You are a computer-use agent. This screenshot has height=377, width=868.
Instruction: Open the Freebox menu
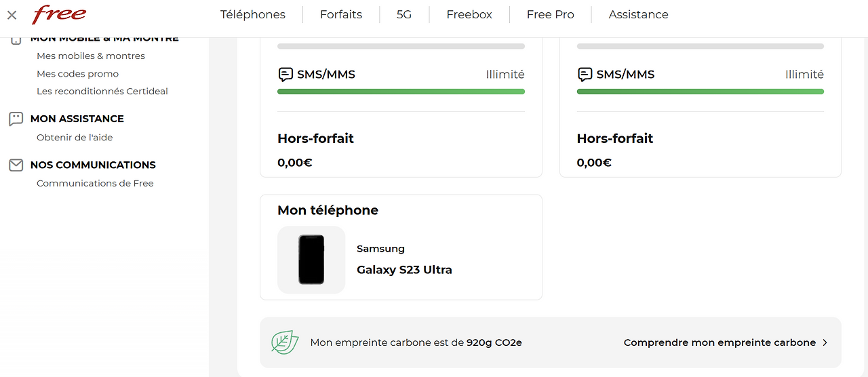469,14
